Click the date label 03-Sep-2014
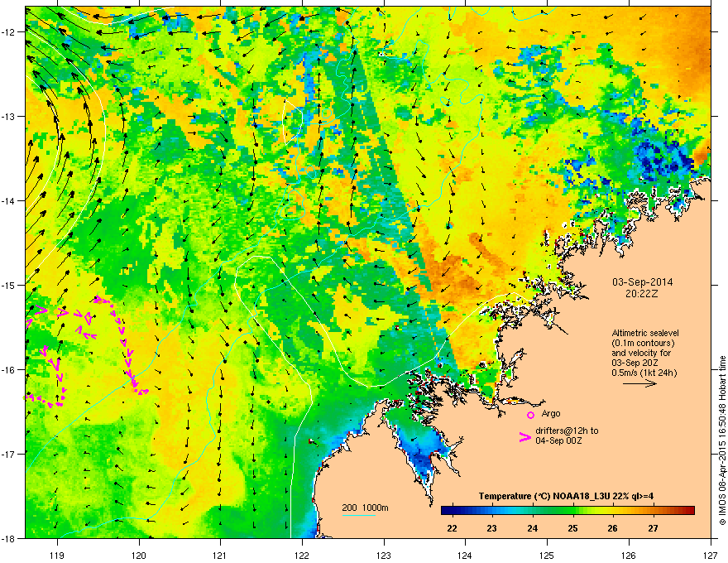Screen dimensions: 728x563 point(643,282)
